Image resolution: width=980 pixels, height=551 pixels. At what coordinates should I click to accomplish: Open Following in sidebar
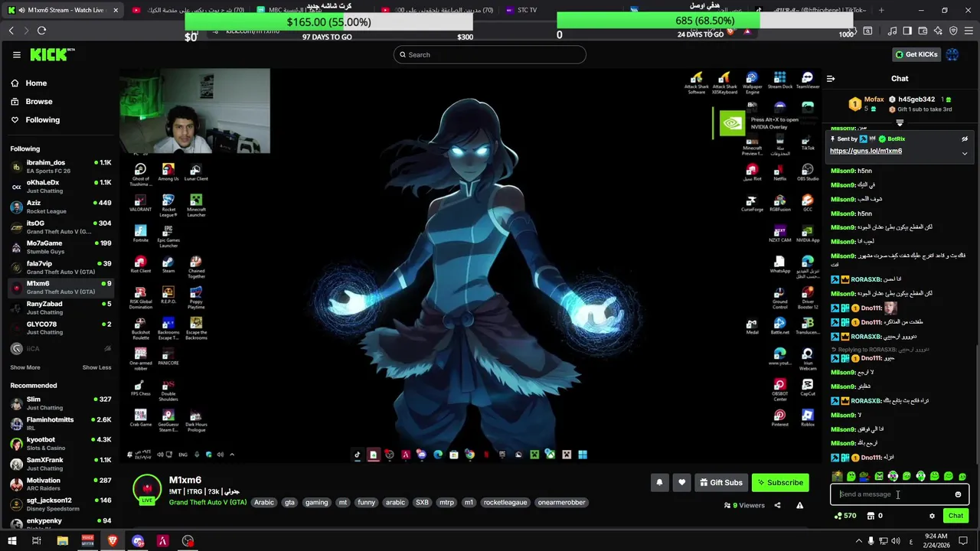pyautogui.click(x=42, y=119)
